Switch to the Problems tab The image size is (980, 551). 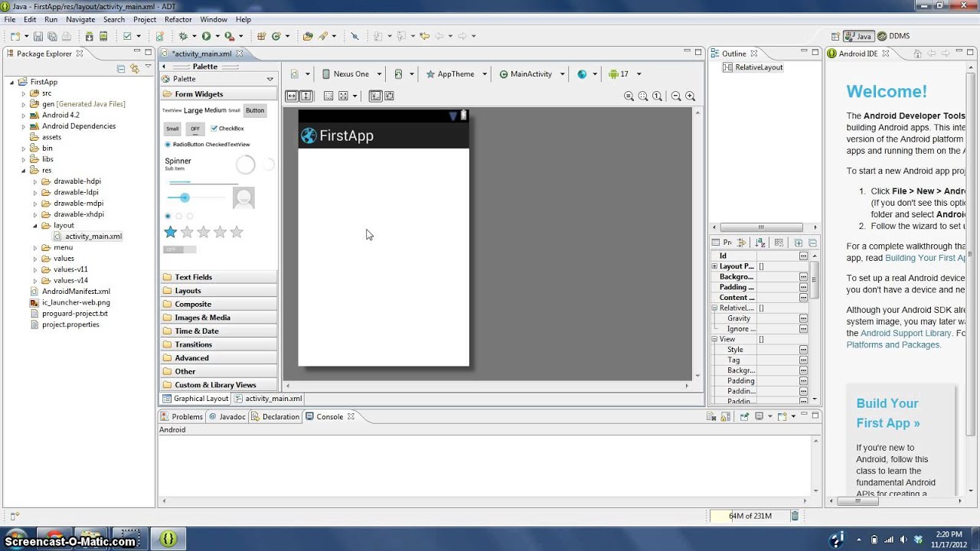coord(182,416)
